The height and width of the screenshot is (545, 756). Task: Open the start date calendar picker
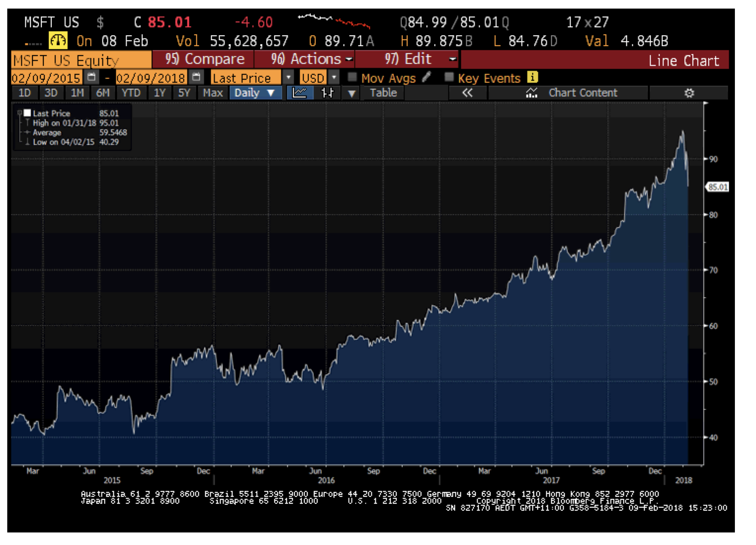pyautogui.click(x=91, y=77)
